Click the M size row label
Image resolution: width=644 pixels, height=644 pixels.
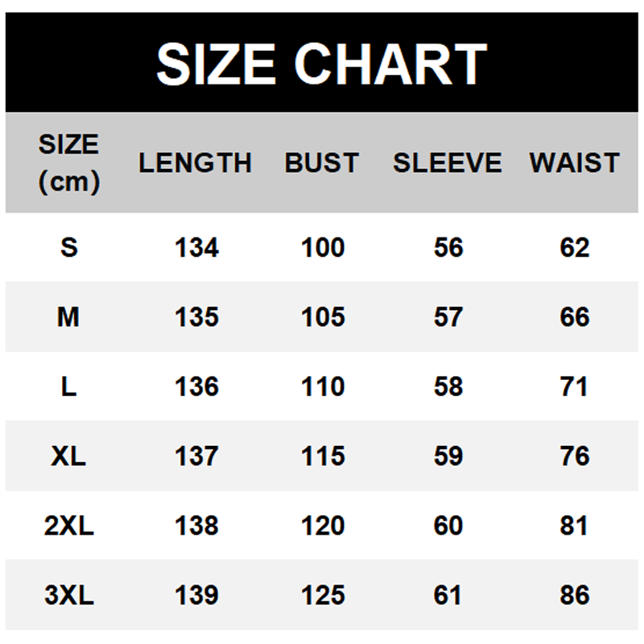pyautogui.click(x=68, y=317)
